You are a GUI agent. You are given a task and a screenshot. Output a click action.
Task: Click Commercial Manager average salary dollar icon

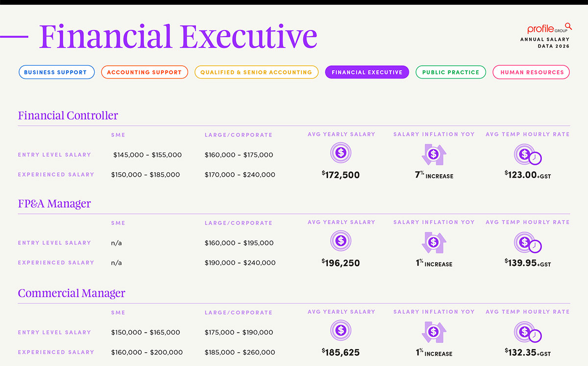tap(341, 330)
